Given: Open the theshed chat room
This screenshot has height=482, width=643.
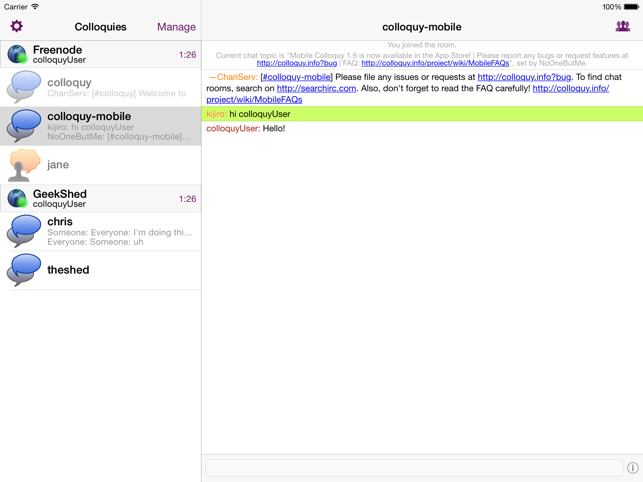Looking at the screenshot, I should 100,270.
